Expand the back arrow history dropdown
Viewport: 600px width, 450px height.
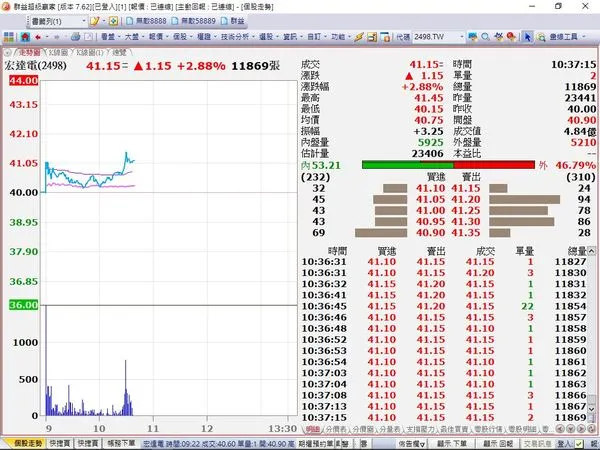click(x=47, y=37)
